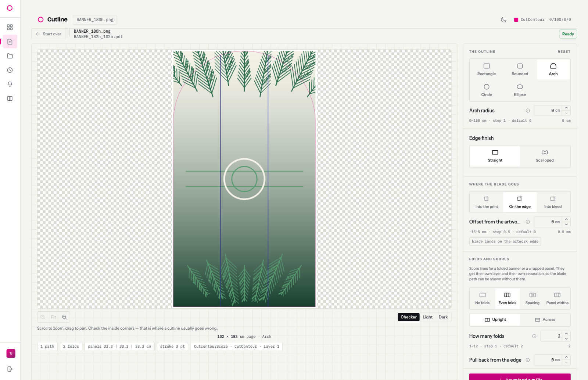Decrease offset from artwork stepper down
The width and height of the screenshot is (588, 380).
pos(566,225)
